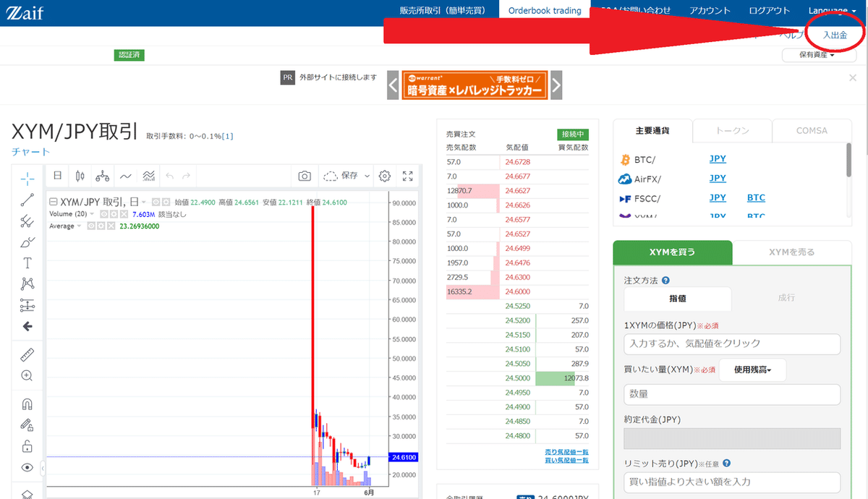Choose 成行 market order method

point(786,298)
